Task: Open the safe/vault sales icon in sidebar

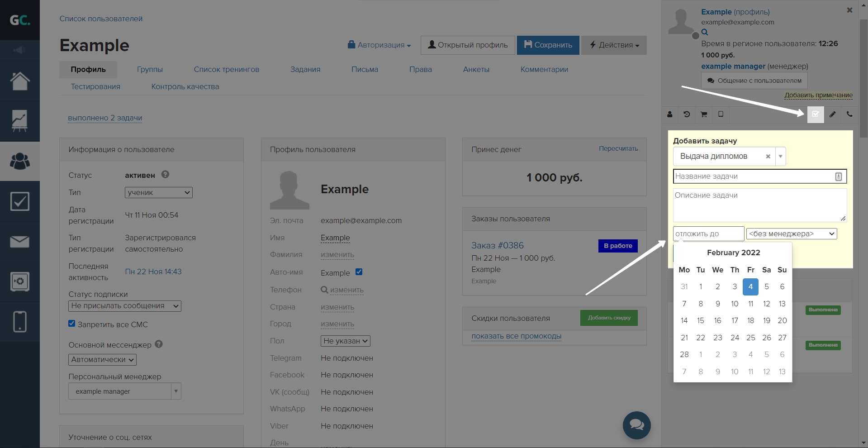Action: (20, 281)
